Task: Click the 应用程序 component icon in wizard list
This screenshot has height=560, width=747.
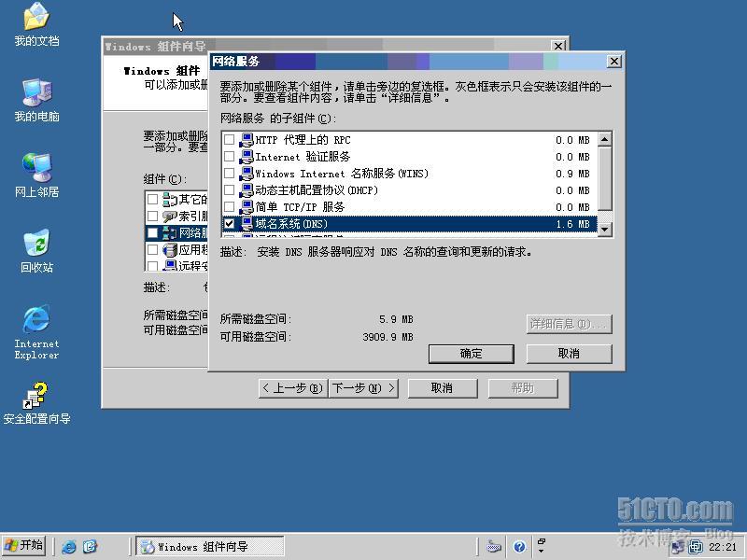Action: click(x=169, y=249)
